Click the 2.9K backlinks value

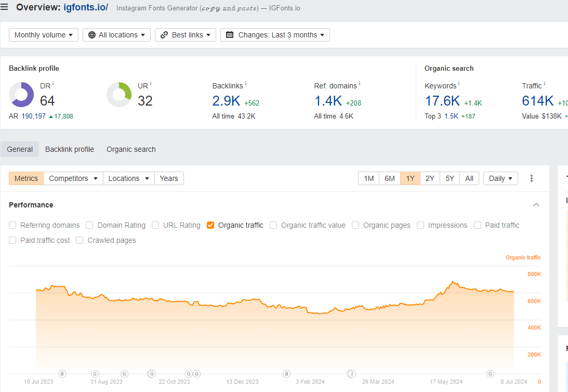tap(226, 101)
